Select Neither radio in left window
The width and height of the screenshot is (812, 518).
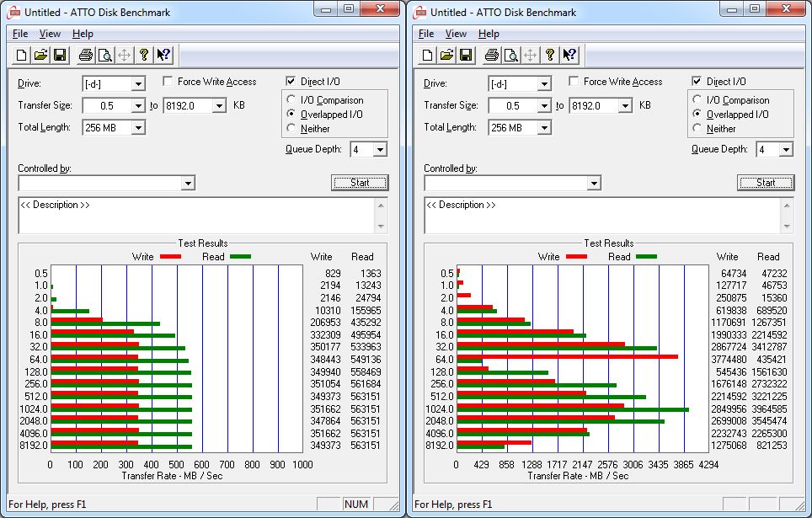[291, 128]
